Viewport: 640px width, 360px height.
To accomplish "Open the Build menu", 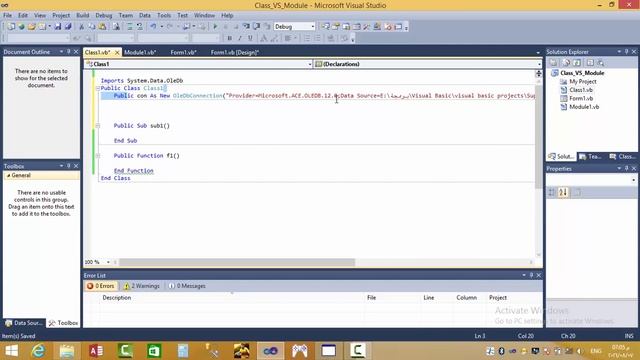I will 82,15.
